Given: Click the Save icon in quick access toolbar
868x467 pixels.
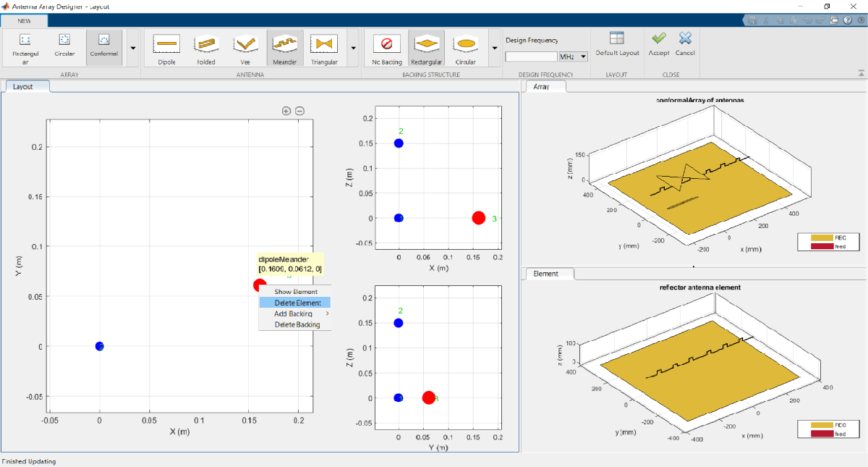Looking at the screenshot, I should (x=752, y=21).
